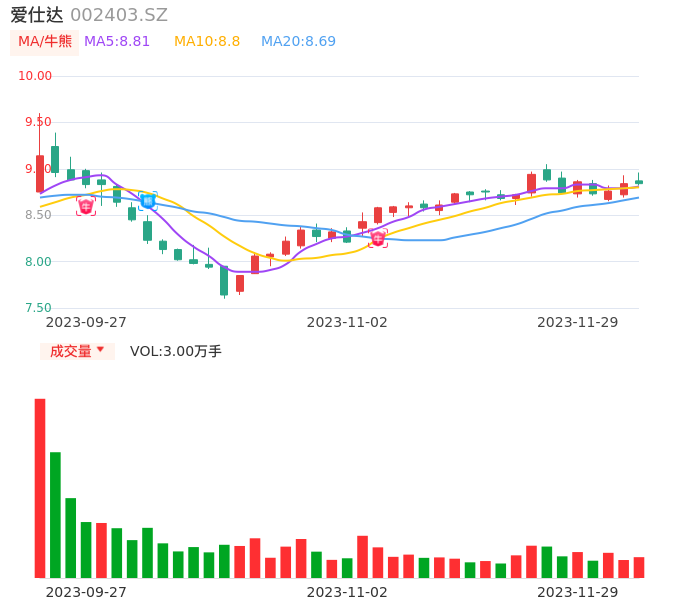This screenshot has height=606, width=686.
Task: Click the stock code 002403.SZ
Action: click(x=119, y=15)
